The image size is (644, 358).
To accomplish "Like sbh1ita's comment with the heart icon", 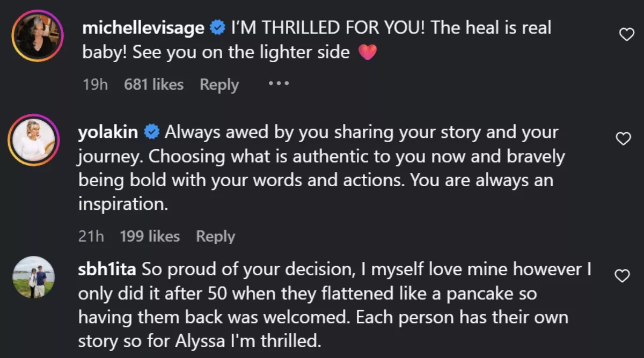I will pyautogui.click(x=621, y=276).
